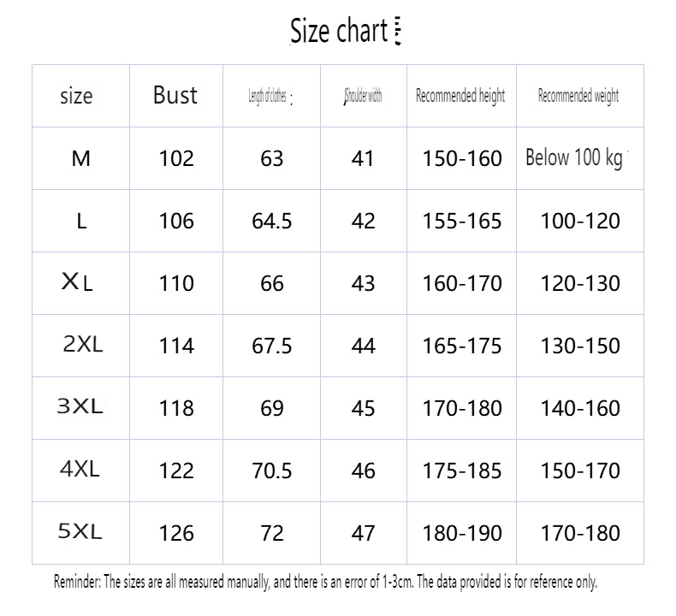Click the Size chart title
The image size is (676, 616).
coord(340,33)
